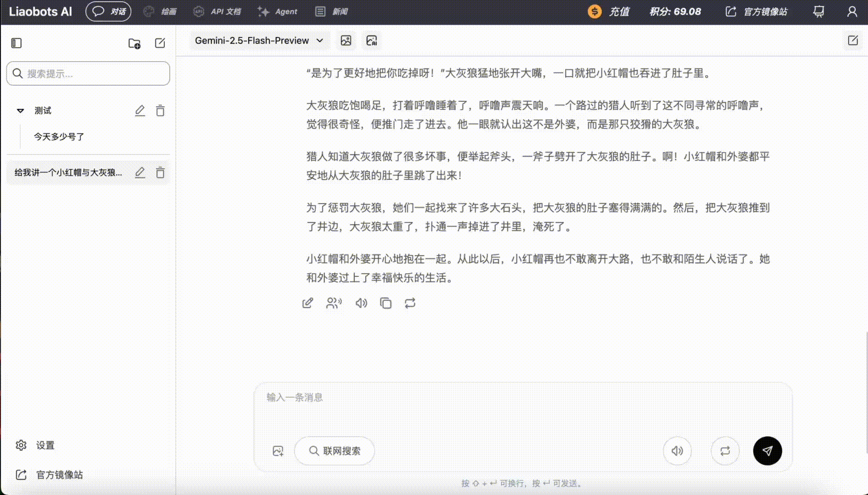Screen dimensions: 868x495
Task: Open the 今天多少号了 conversation
Action: 59,137
